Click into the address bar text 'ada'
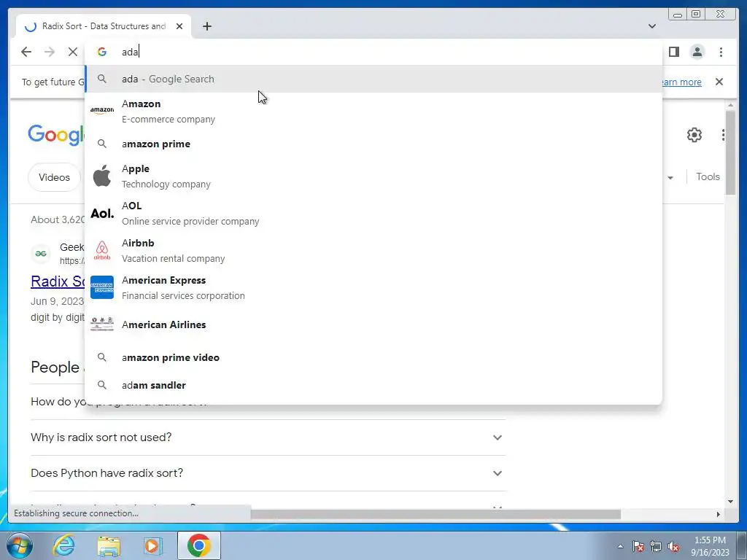This screenshot has height=560, width=747. coord(130,52)
